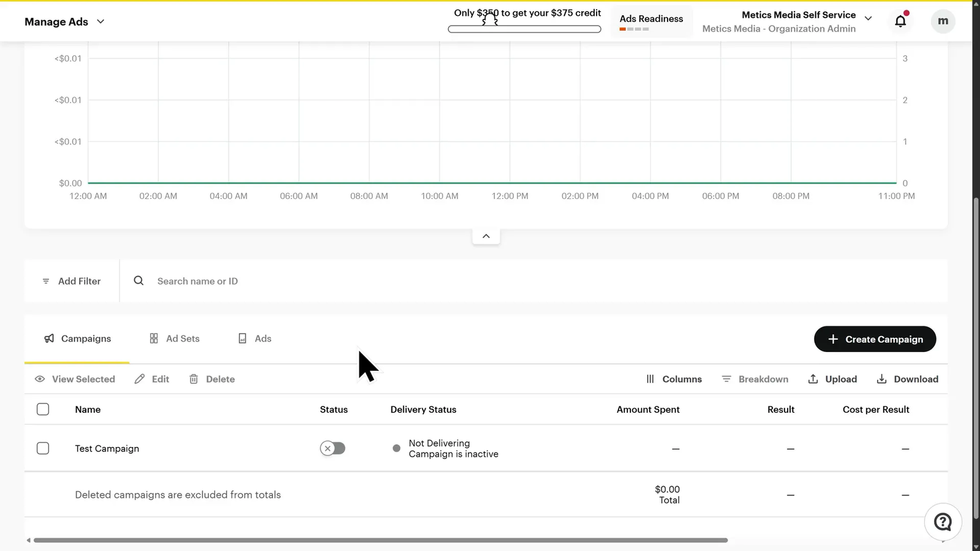
Task: Click the Test Campaign name
Action: (107, 448)
